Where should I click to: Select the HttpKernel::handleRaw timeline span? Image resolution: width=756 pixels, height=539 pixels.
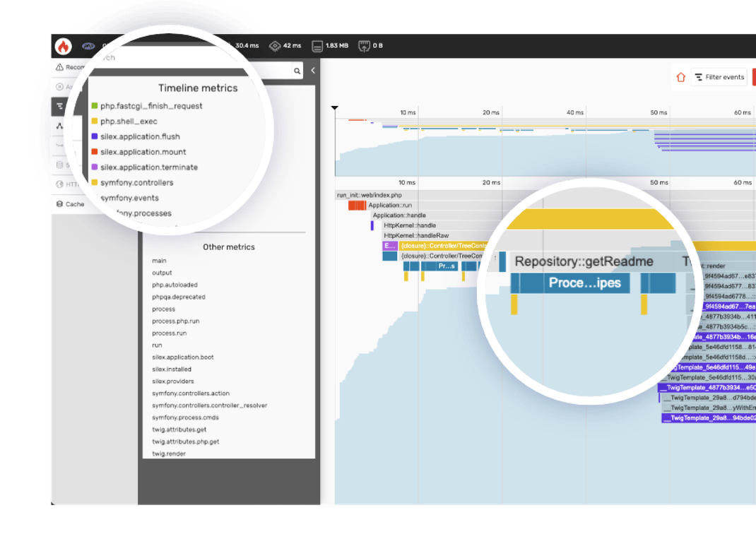(x=416, y=236)
